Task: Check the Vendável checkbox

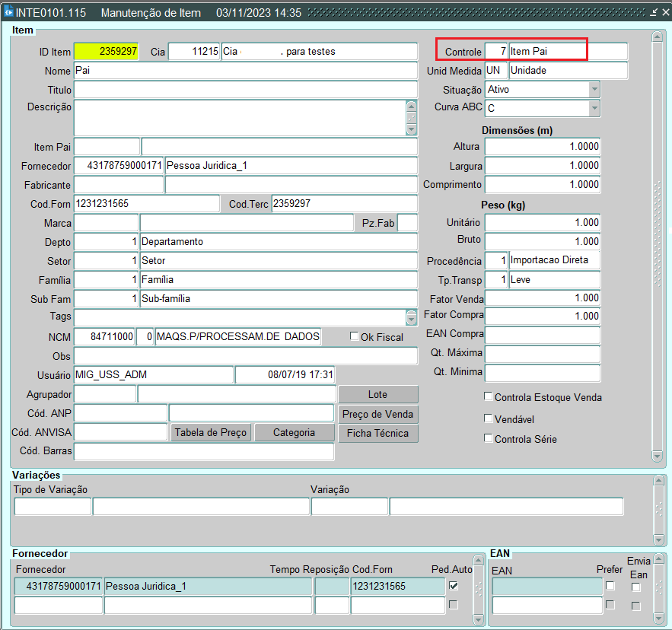Action: coord(489,418)
